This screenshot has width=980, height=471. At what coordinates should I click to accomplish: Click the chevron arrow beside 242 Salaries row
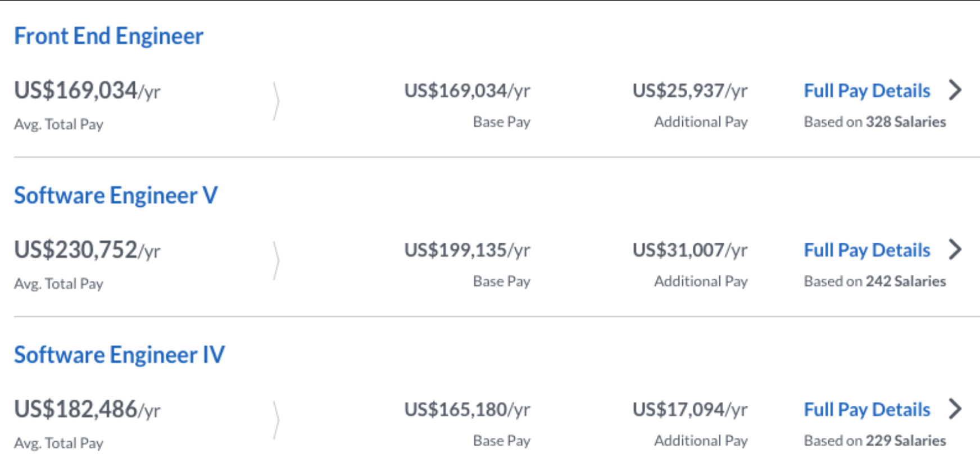point(955,250)
